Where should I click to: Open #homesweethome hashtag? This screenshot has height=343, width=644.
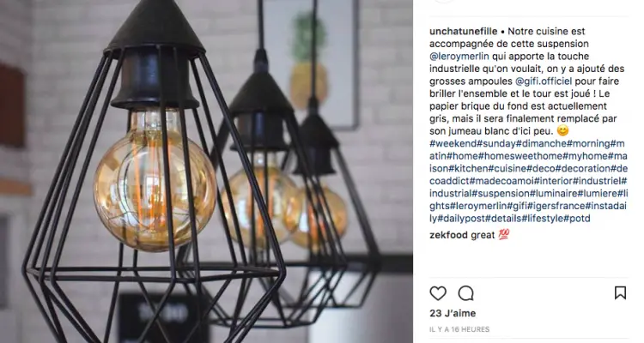[x=520, y=156]
